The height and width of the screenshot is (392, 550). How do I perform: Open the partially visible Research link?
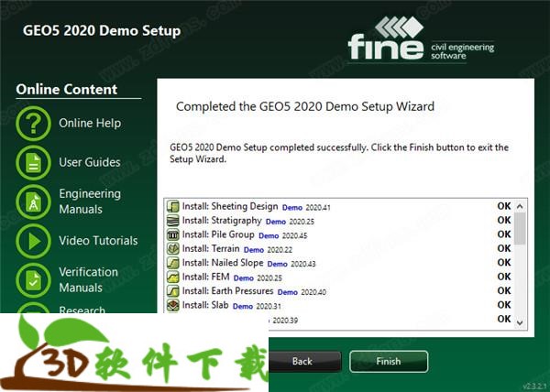pos(82,309)
